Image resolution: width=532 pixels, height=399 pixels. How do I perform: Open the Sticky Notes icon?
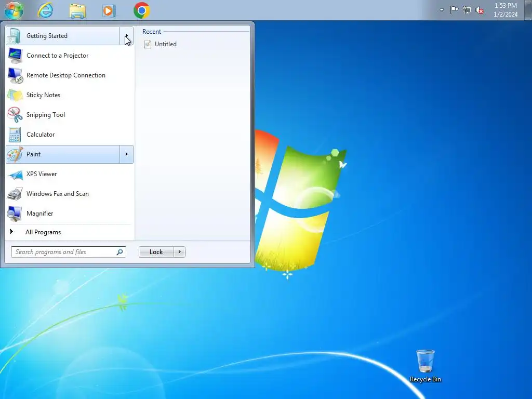pos(15,95)
